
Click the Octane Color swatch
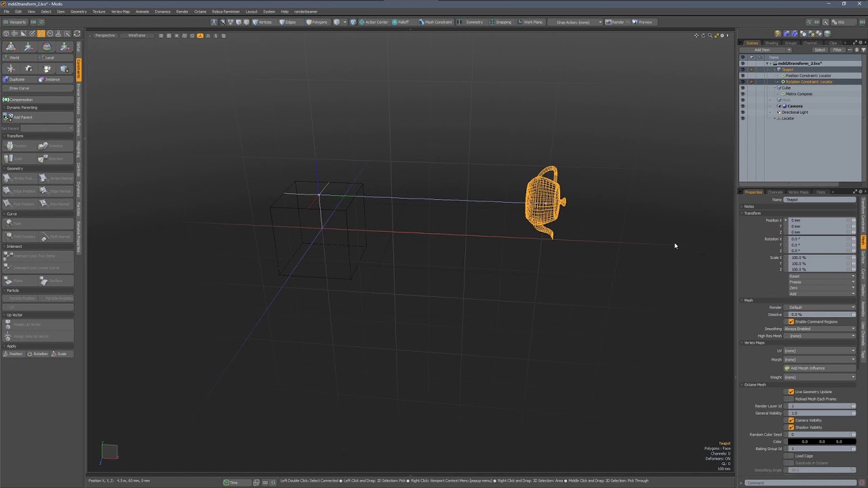(822, 441)
